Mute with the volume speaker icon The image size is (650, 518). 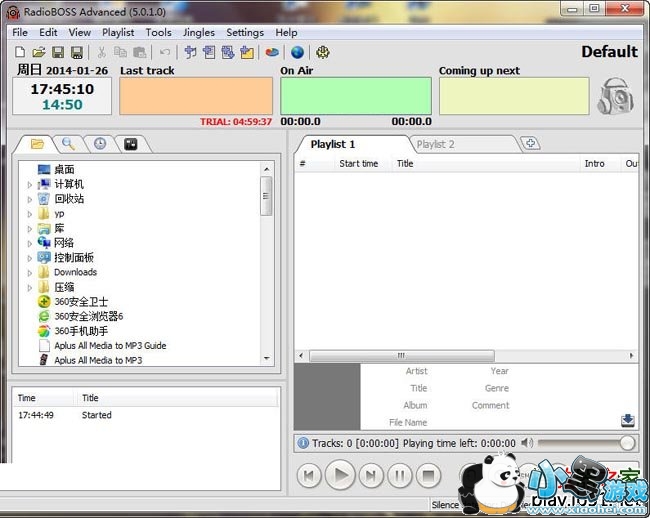(526, 443)
